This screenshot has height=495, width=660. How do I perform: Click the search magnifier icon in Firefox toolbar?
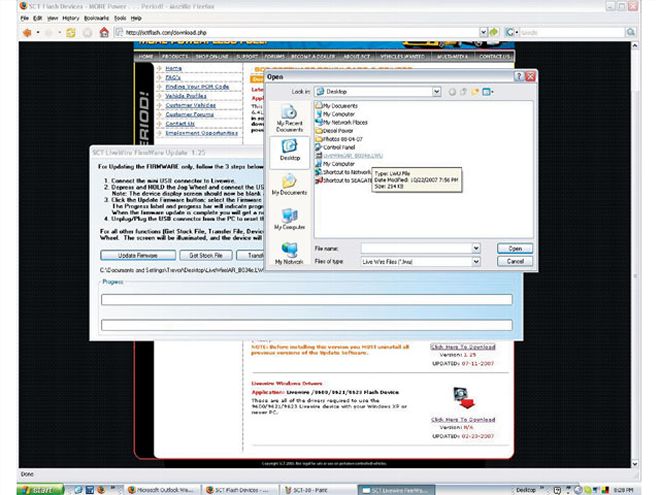tap(631, 32)
